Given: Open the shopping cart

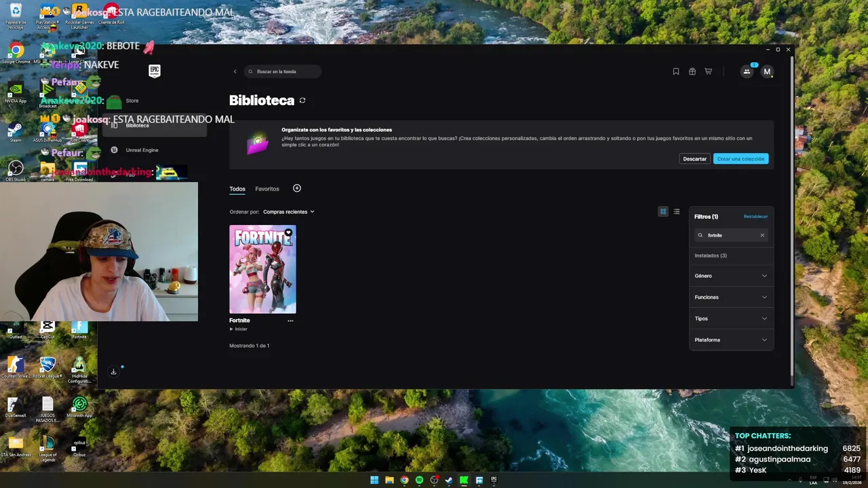Looking at the screenshot, I should 709,71.
